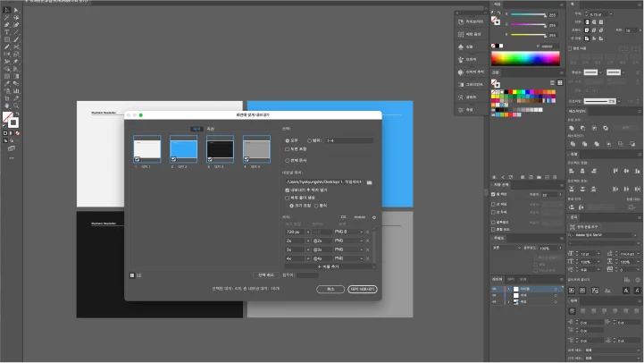
Task: Click the Unite shape mode in Pathfinder
Action: [572, 128]
